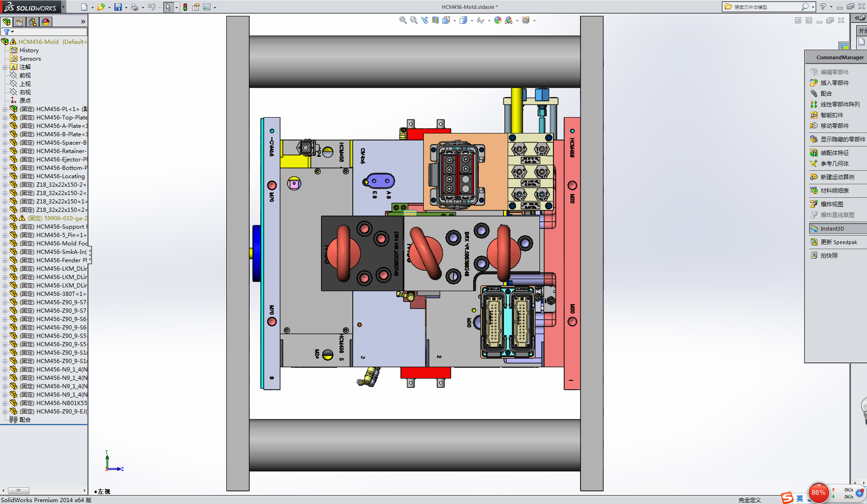
Task: Click the Previous View icon
Action: coord(425,20)
